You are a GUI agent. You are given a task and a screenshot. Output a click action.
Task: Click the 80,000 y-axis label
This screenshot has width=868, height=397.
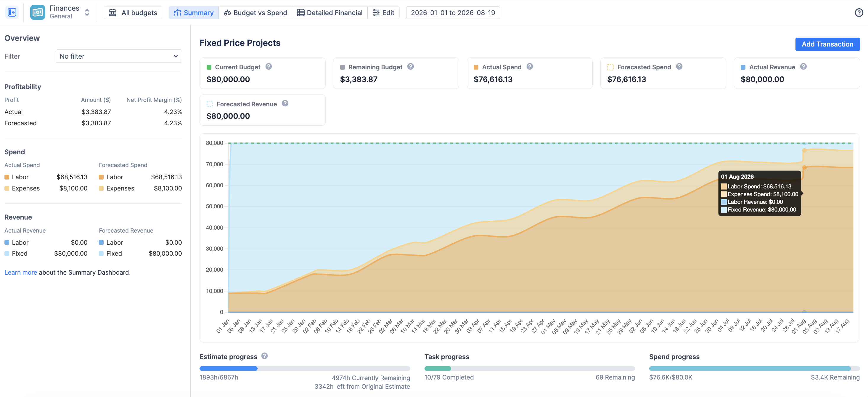pyautogui.click(x=214, y=143)
